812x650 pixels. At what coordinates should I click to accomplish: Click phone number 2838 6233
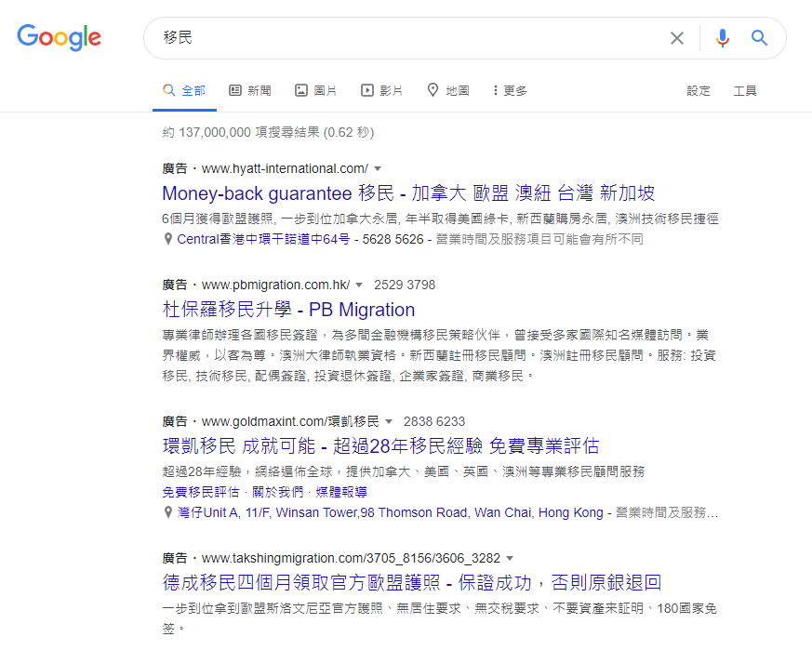(x=434, y=421)
